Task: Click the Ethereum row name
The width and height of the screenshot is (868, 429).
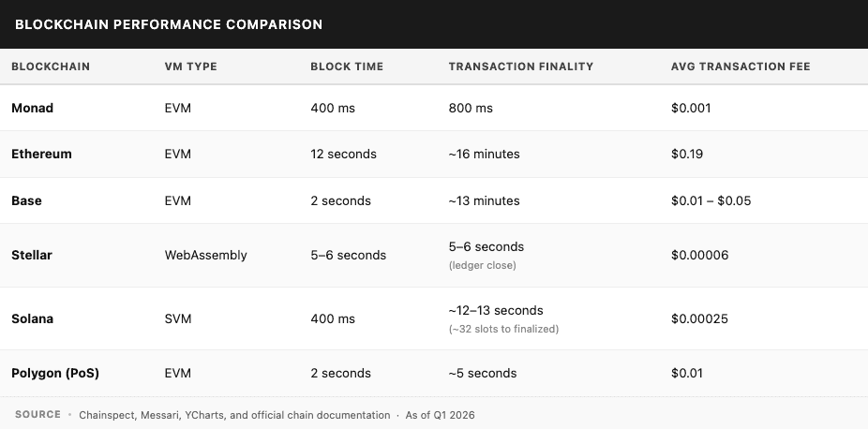Action: click(x=41, y=154)
